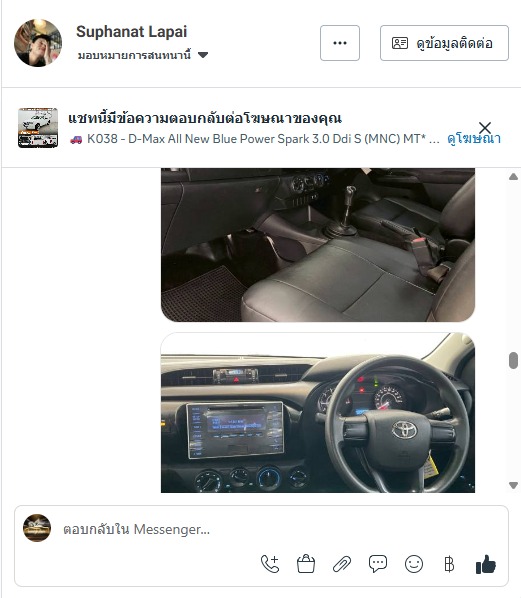Dismiss the ad reply banner with X

coord(485,127)
